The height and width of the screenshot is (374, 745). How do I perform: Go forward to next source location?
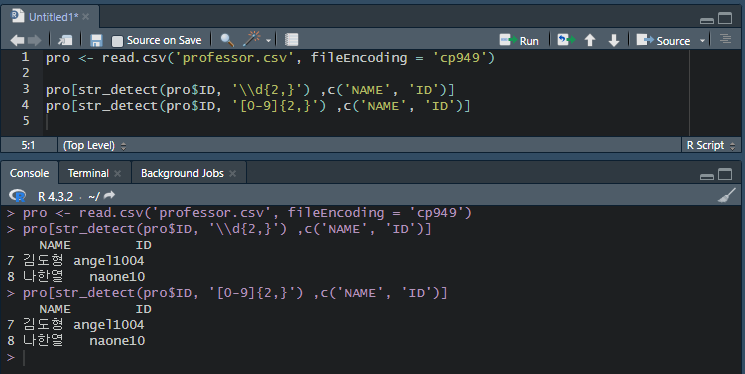click(34, 40)
